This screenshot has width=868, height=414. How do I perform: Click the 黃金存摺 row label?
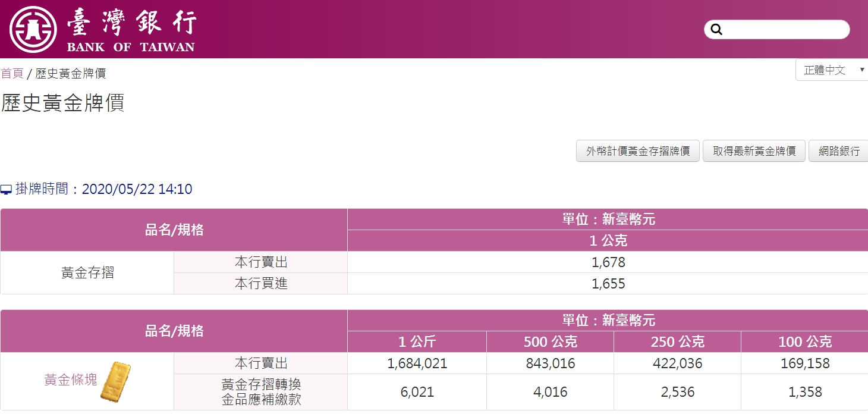point(87,273)
